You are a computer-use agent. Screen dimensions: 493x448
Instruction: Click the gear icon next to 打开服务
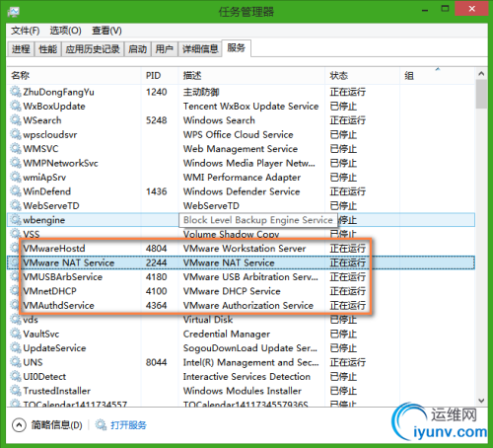101,425
